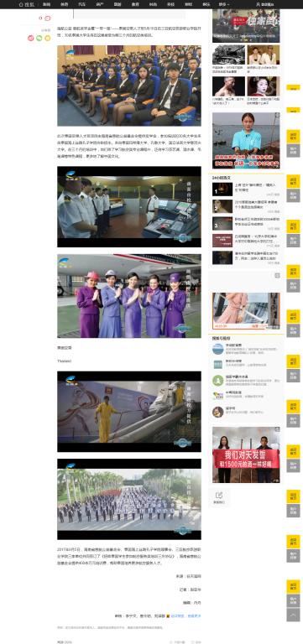Open the blue ocean avatar recommended account

(218, 349)
